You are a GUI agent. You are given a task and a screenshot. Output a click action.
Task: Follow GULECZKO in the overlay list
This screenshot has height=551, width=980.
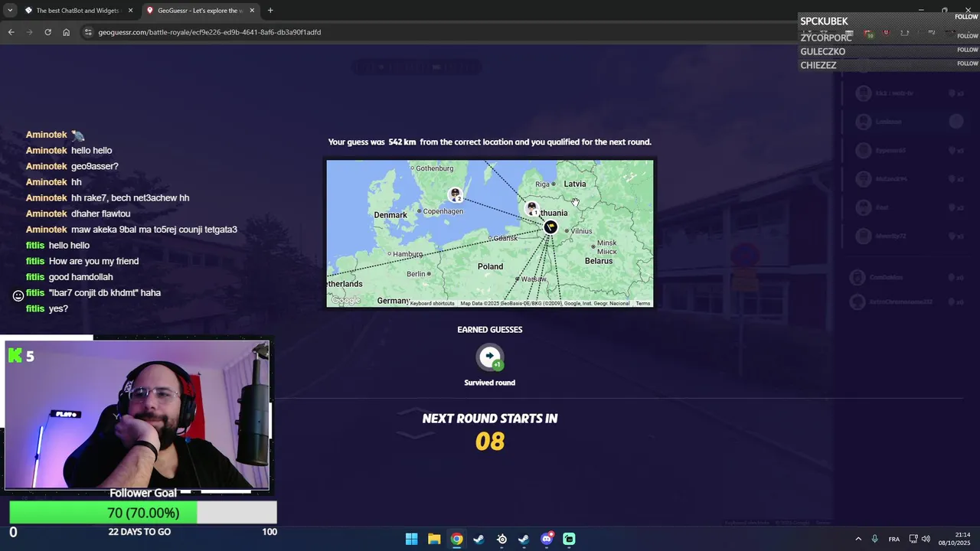coord(968,50)
